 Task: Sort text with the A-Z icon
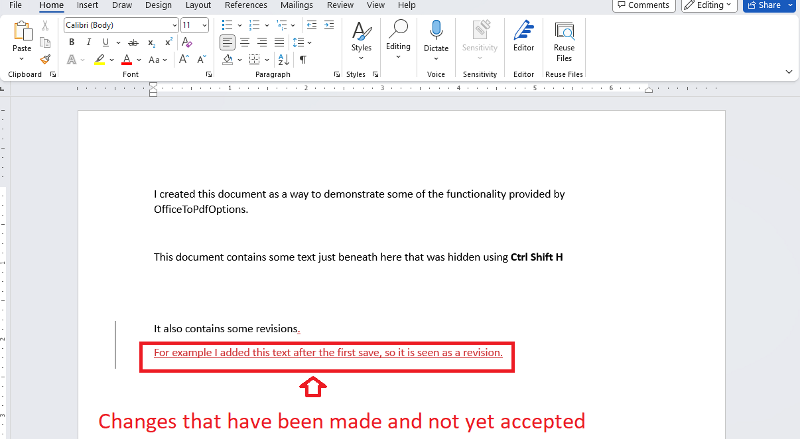click(284, 60)
